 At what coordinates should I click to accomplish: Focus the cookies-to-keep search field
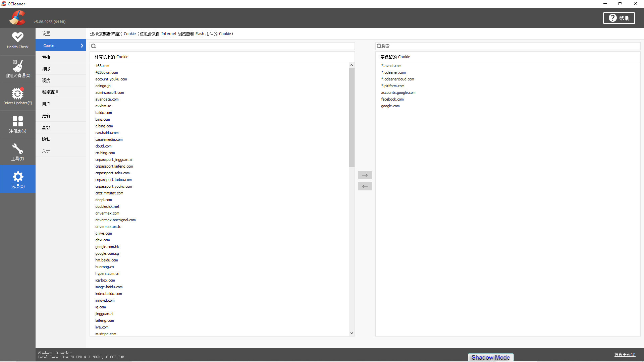tap(508, 46)
